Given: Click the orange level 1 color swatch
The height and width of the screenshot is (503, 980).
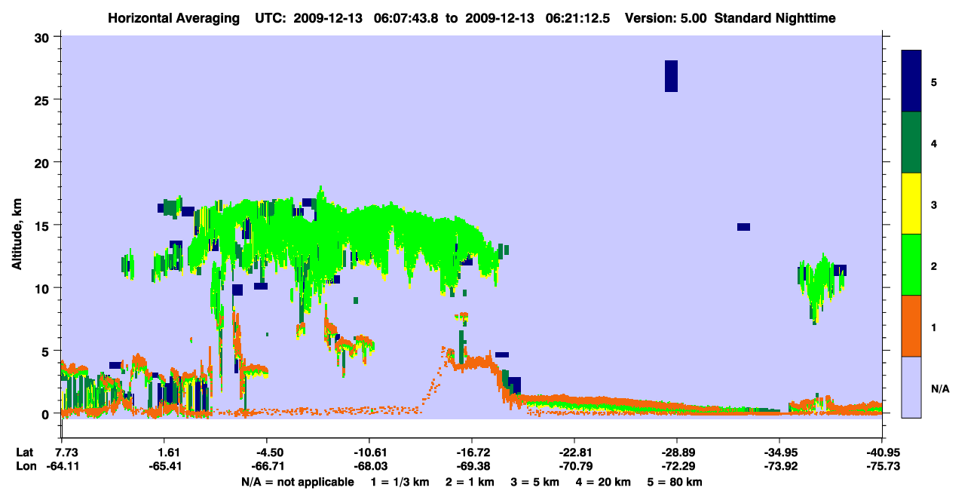Looking at the screenshot, I should tap(911, 326).
